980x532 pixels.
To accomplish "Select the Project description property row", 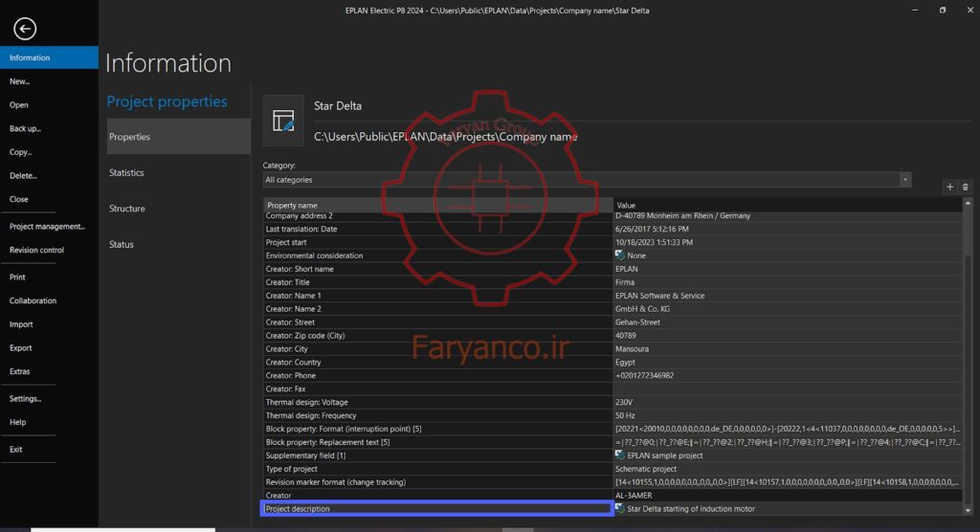I will coord(436,508).
